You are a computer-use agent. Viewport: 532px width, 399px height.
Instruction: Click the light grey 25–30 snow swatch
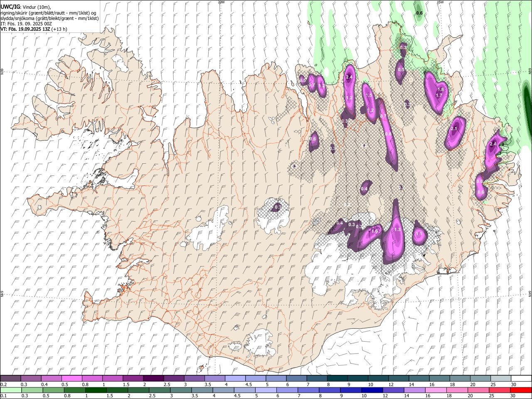(501, 379)
